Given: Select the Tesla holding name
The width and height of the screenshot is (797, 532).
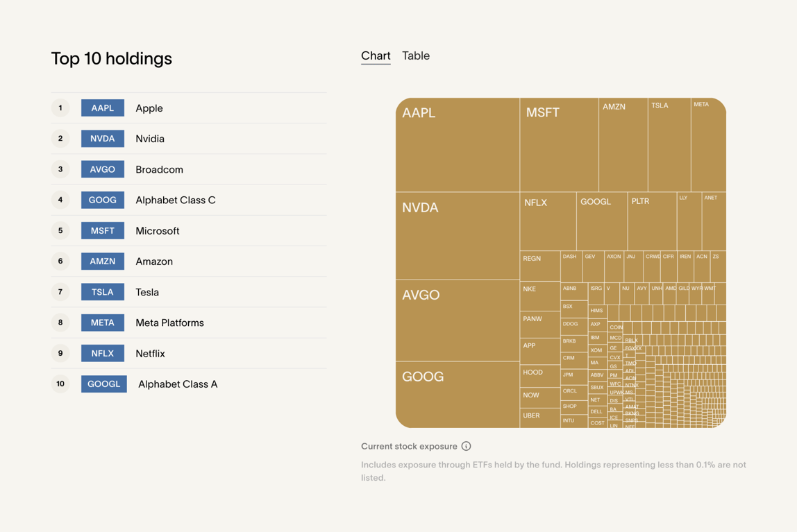Looking at the screenshot, I should tap(147, 292).
